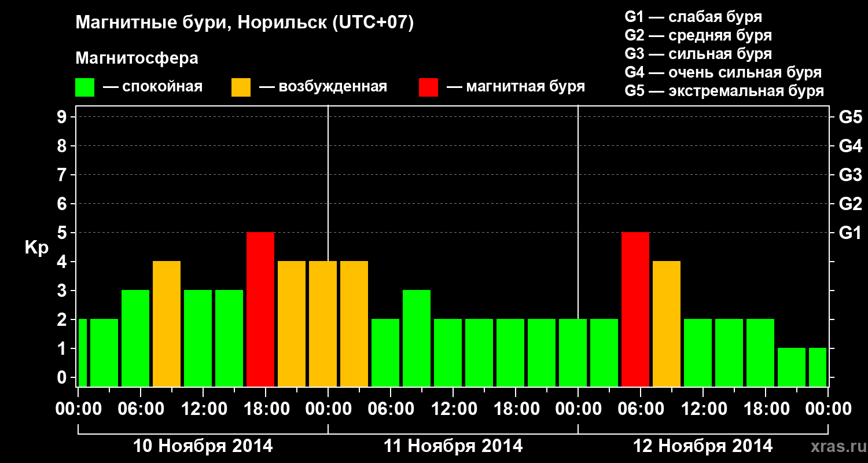Click the 'G1 — слабая буря' legend line
The height and width of the screenshot is (463, 868).
tap(693, 17)
